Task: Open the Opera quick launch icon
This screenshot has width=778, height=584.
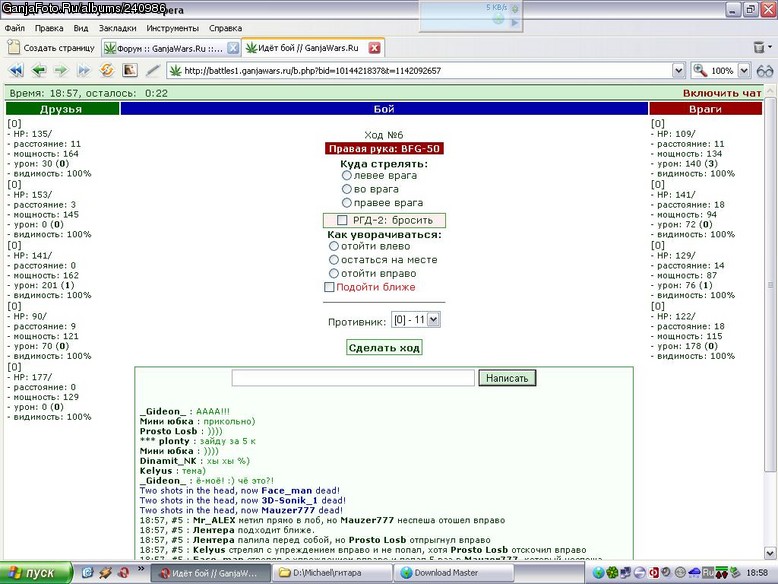Action: [x=124, y=573]
